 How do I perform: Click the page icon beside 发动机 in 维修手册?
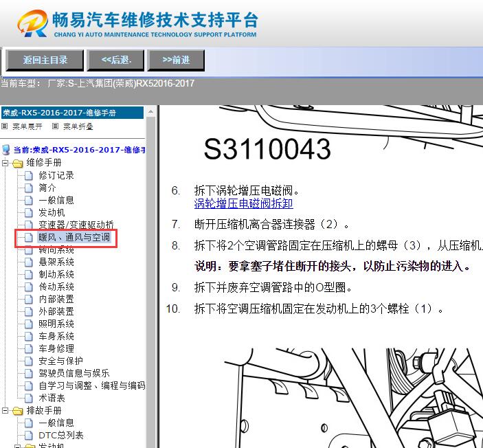(29, 212)
